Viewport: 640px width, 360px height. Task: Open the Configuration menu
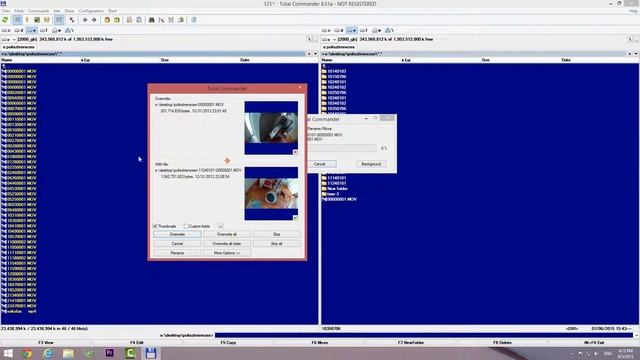pos(91,11)
